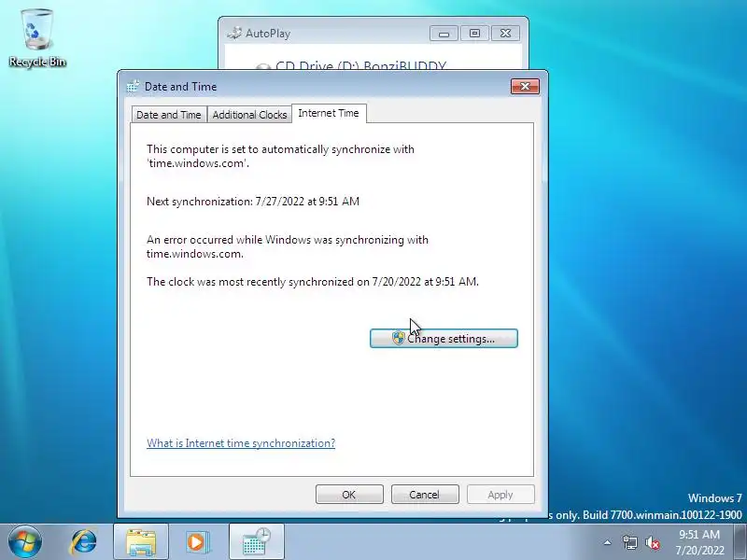
Task: Show hidden tray icons arrow
Action: (x=608, y=542)
